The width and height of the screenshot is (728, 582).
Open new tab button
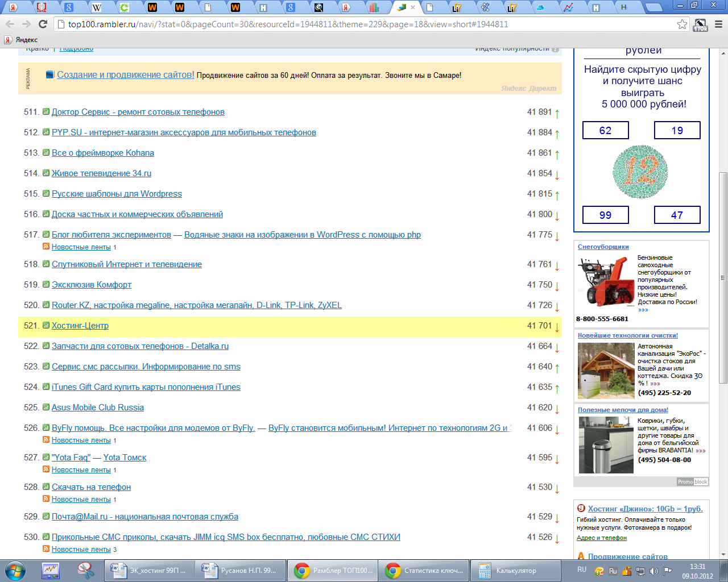click(x=655, y=7)
